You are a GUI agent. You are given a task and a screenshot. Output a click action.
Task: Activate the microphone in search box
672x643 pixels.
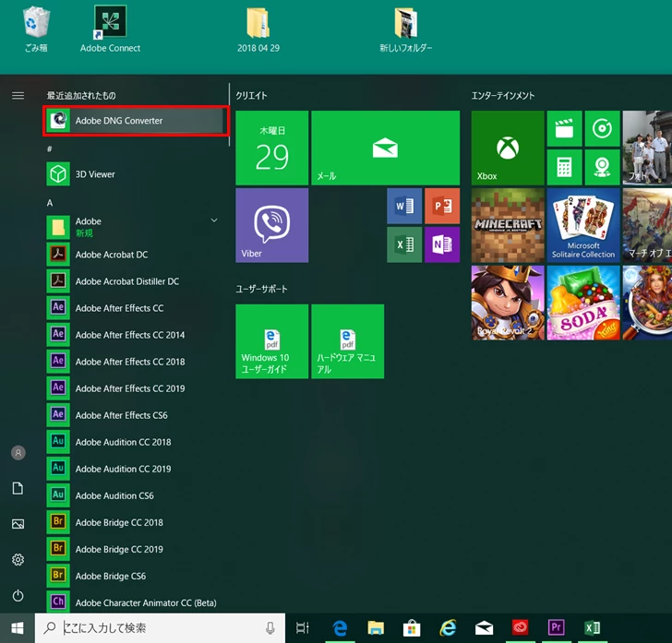270,628
